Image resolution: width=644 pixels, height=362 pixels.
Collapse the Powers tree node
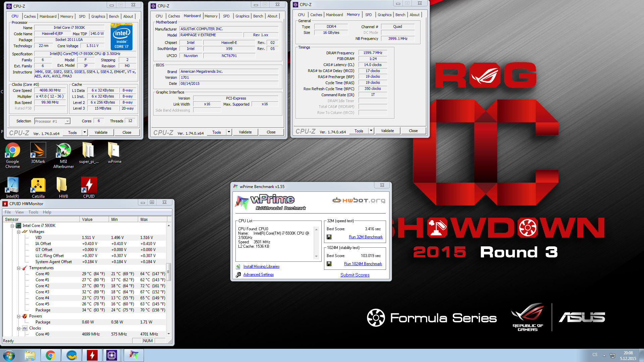[x=19, y=316]
